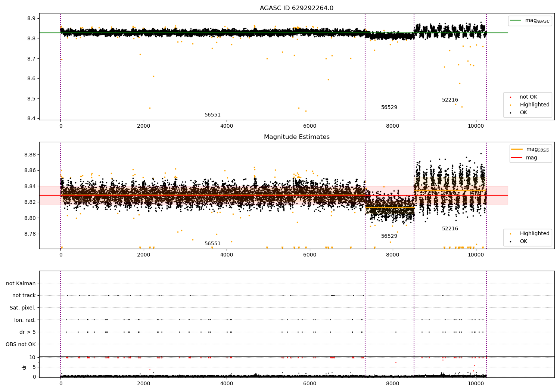The height and width of the screenshot is (392, 560).
Task: Click the 8.6 y-axis tick label
Action: pos(32,79)
